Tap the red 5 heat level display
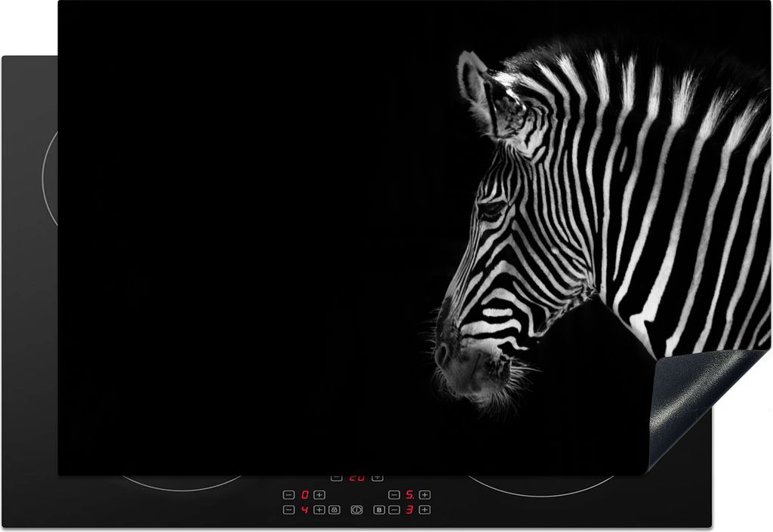This screenshot has height=532, width=773. (x=409, y=495)
